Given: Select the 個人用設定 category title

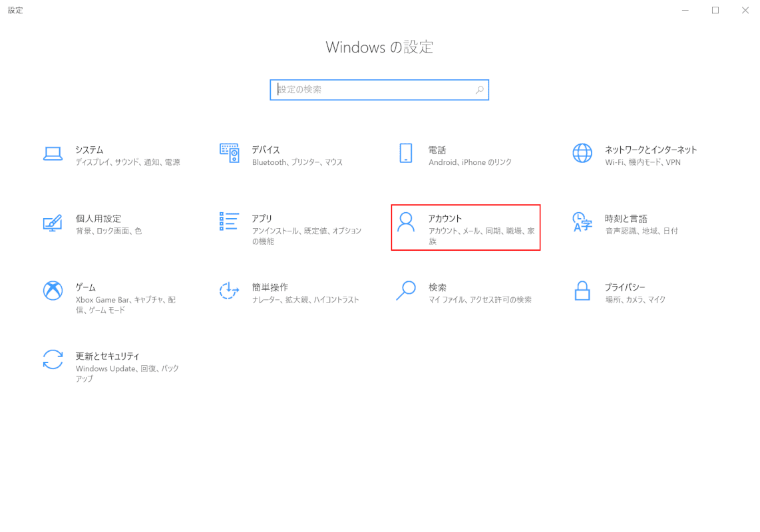Looking at the screenshot, I should pyautogui.click(x=98, y=219).
